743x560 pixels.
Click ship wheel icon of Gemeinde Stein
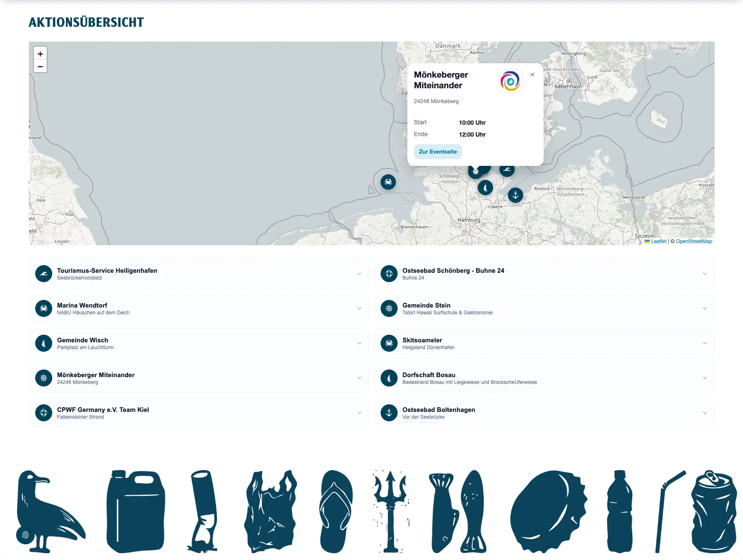[x=389, y=308]
